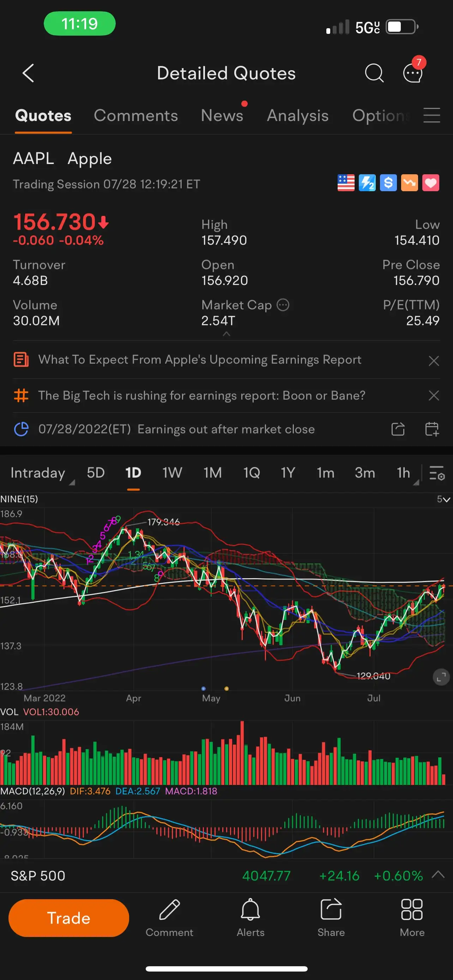Add earnings date to calendar

pyautogui.click(x=432, y=429)
